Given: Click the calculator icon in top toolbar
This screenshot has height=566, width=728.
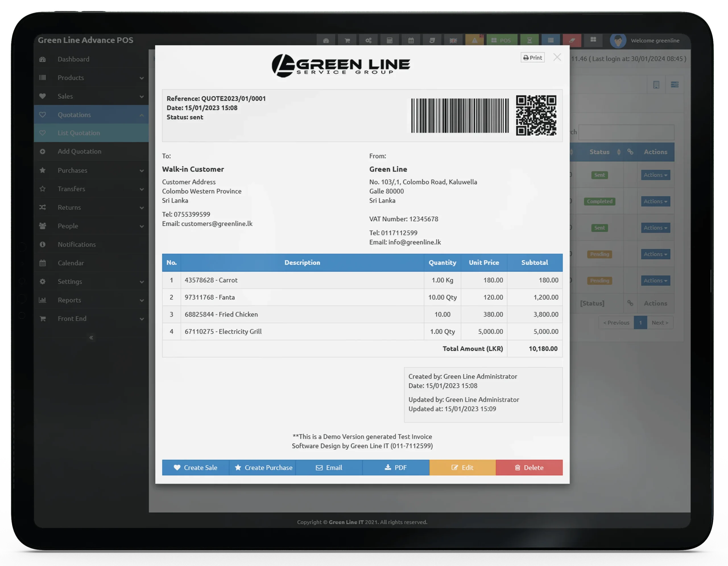Looking at the screenshot, I should click(389, 40).
